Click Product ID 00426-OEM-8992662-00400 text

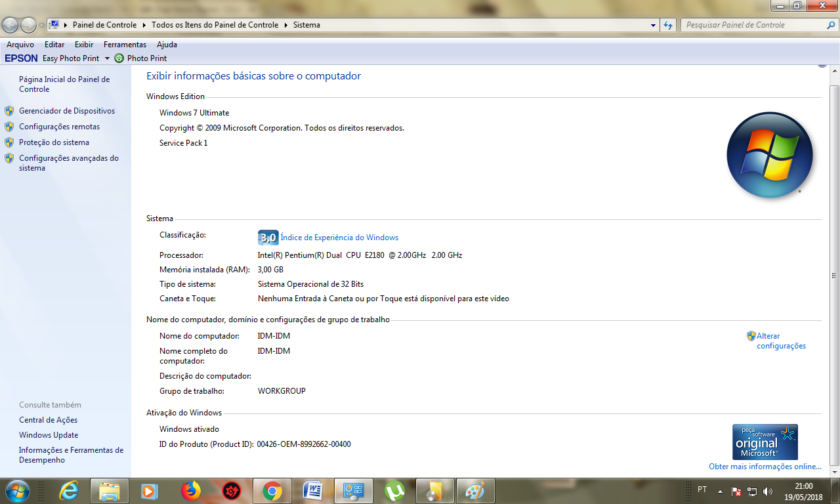click(304, 444)
